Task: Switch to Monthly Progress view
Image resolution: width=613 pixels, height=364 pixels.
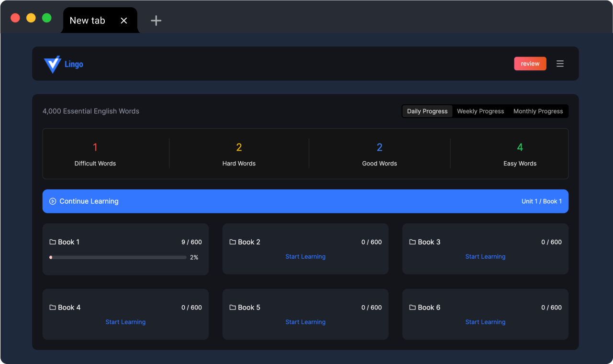Action: coord(538,111)
